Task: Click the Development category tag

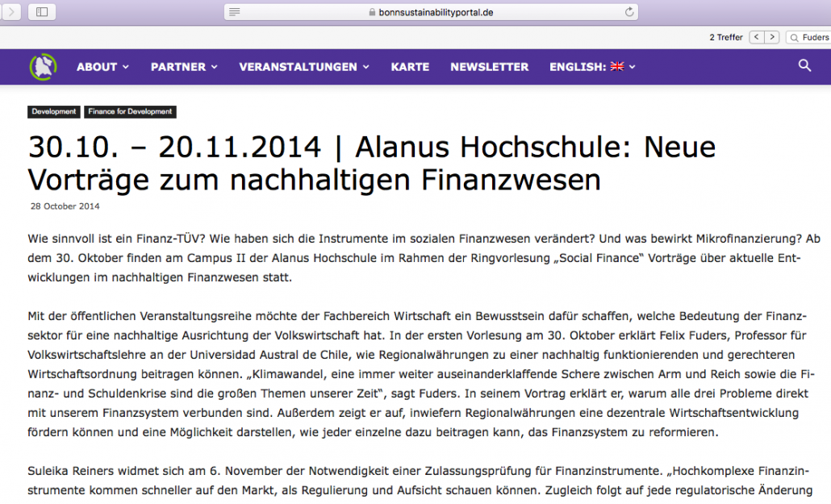Action: pyautogui.click(x=53, y=112)
